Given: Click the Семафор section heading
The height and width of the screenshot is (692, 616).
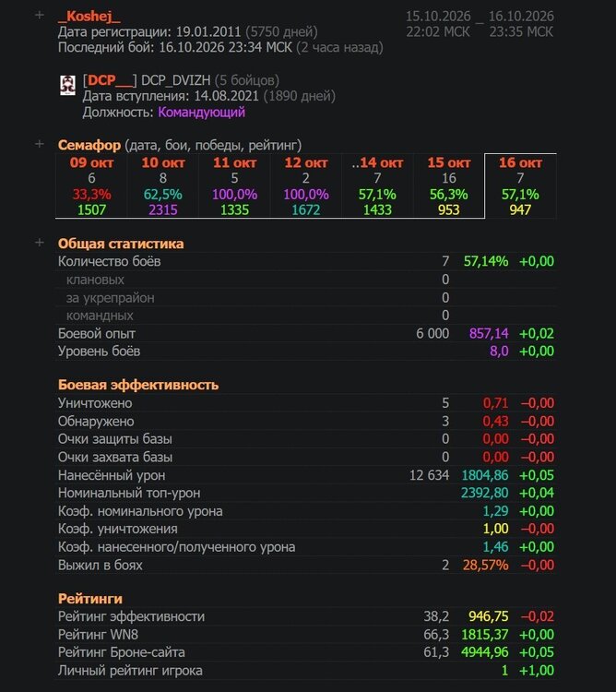Looking at the screenshot, I should point(89,145).
